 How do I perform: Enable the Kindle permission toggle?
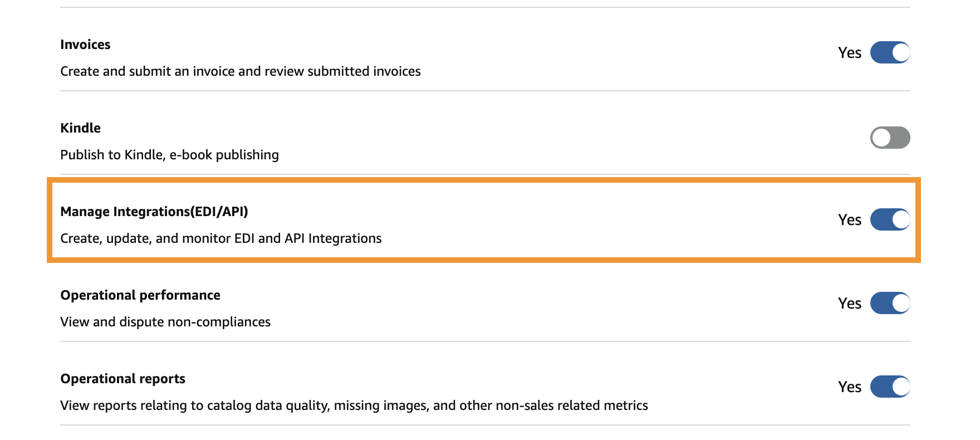click(x=890, y=138)
